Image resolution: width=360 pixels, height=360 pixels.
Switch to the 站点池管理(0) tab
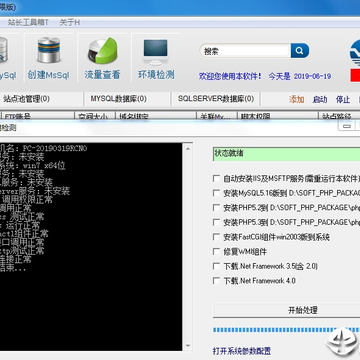tap(26, 99)
